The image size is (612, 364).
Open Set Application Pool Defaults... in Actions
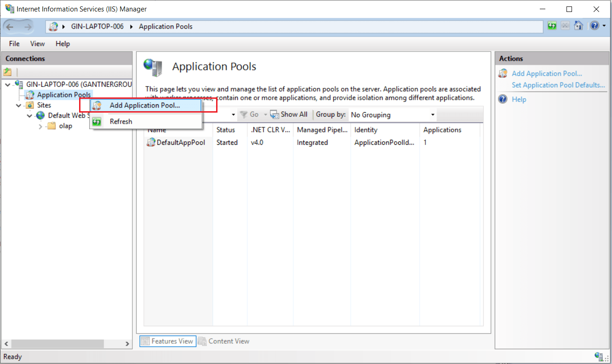click(x=558, y=85)
